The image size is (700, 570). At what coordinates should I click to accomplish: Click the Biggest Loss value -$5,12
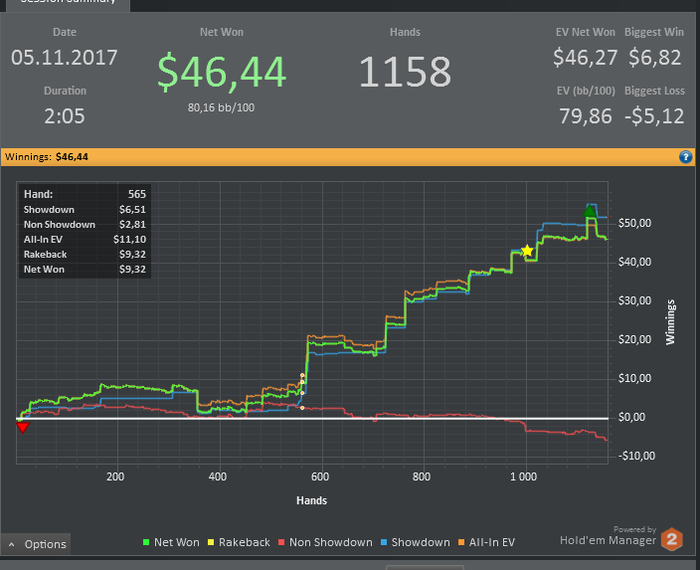tap(654, 116)
